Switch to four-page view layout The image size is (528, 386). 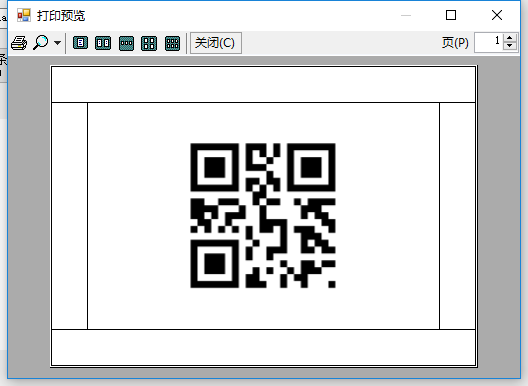click(x=149, y=43)
